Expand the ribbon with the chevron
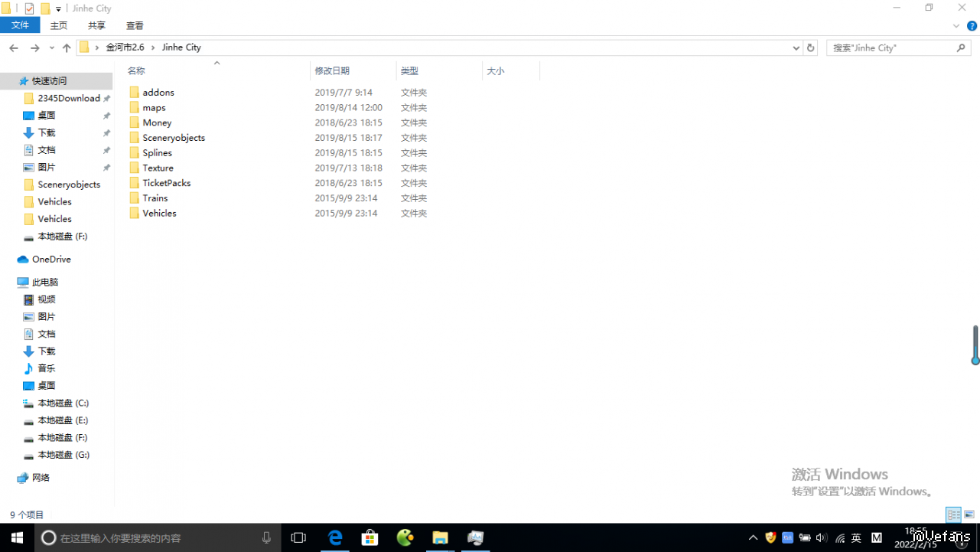The height and width of the screenshot is (552, 980). (x=956, y=25)
